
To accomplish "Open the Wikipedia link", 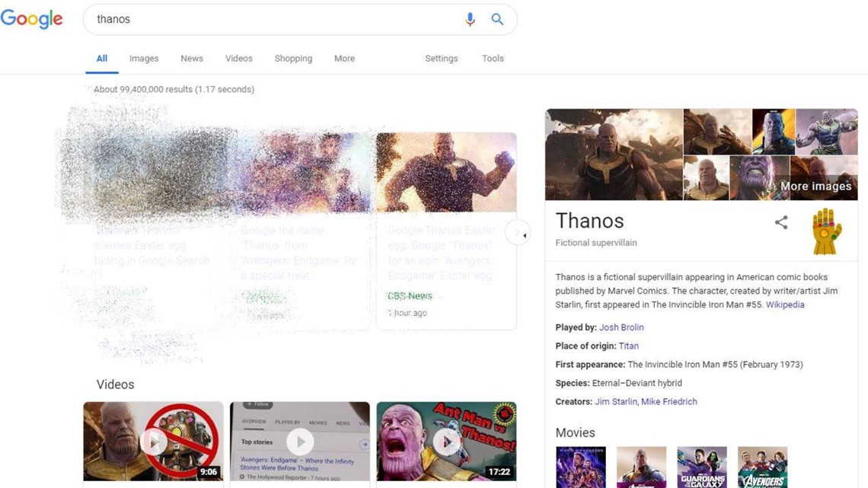I will coord(785,305).
